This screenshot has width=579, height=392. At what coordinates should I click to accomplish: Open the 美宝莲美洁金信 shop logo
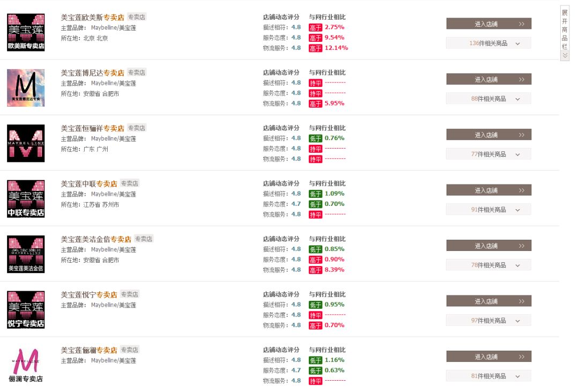(x=26, y=254)
